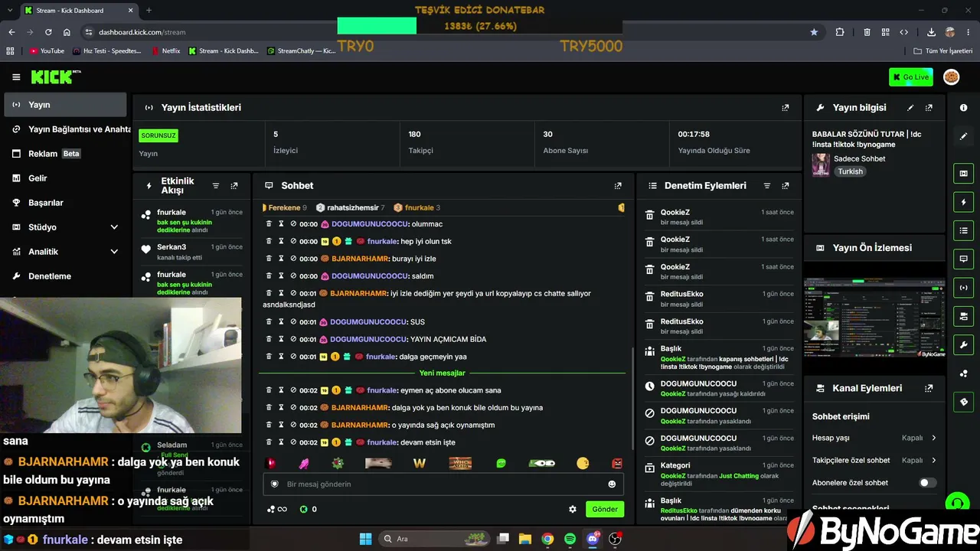980x551 pixels.
Task: Delete DOGUMGUNUCOOCU's 'olummac' message
Action: [269, 224]
